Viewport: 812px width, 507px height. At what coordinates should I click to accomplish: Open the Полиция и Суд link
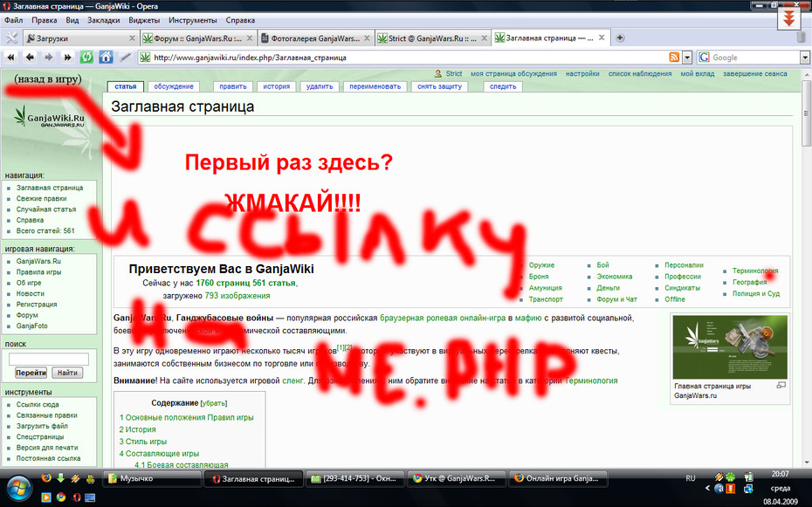coord(756,293)
